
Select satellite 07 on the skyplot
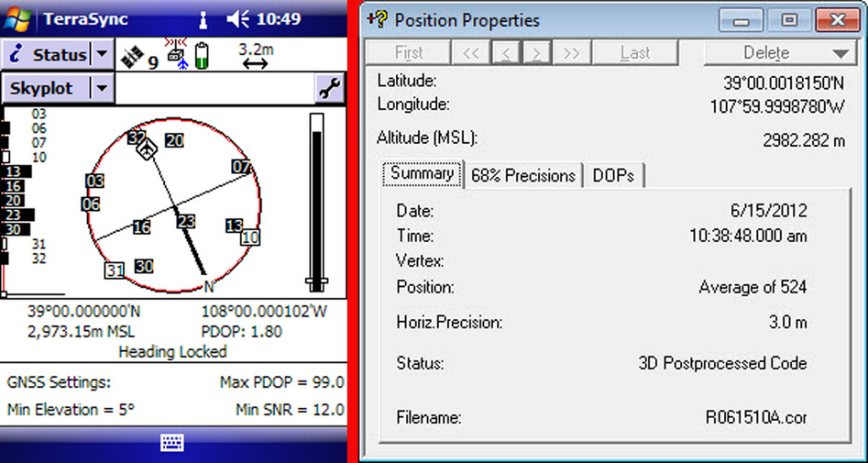coord(241,167)
